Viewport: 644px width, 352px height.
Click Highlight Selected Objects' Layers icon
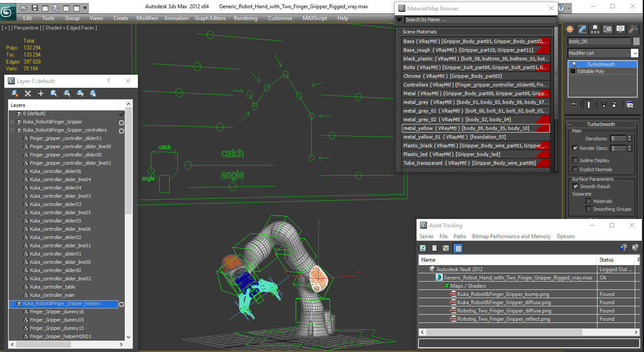tap(67, 93)
